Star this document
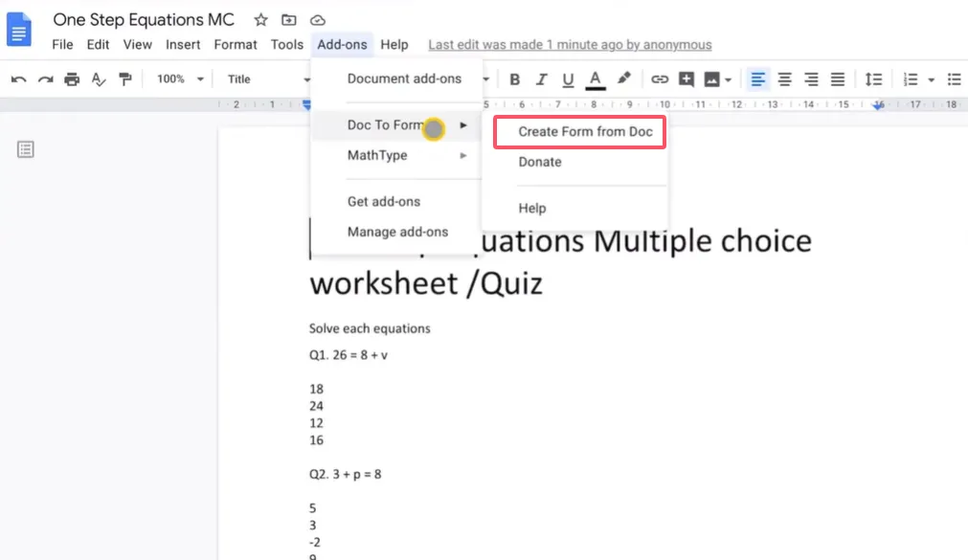This screenshot has width=968, height=560. click(260, 20)
